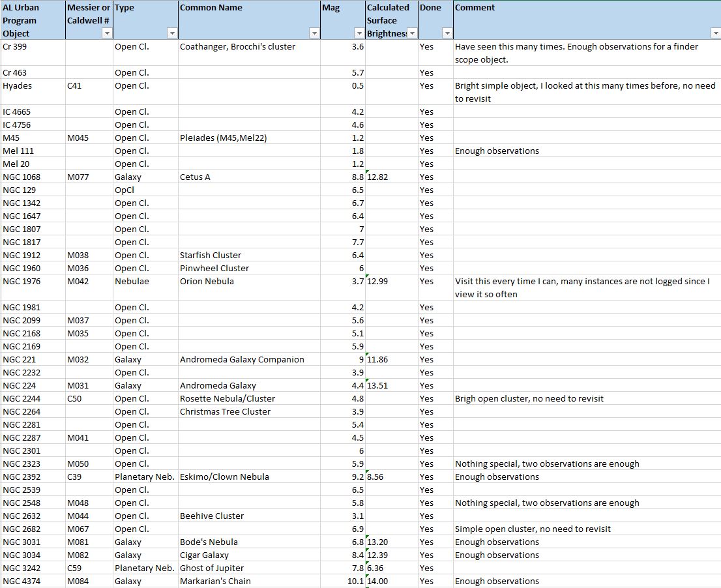The height and width of the screenshot is (588, 721).
Task: Open the Mag column filter arrow
Action: [x=359, y=33]
